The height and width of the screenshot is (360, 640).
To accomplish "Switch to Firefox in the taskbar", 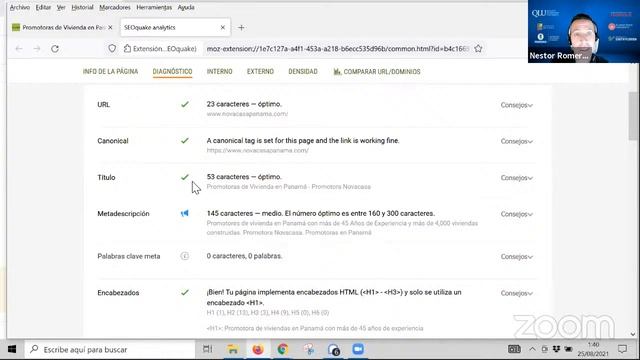I will click(x=258, y=349).
